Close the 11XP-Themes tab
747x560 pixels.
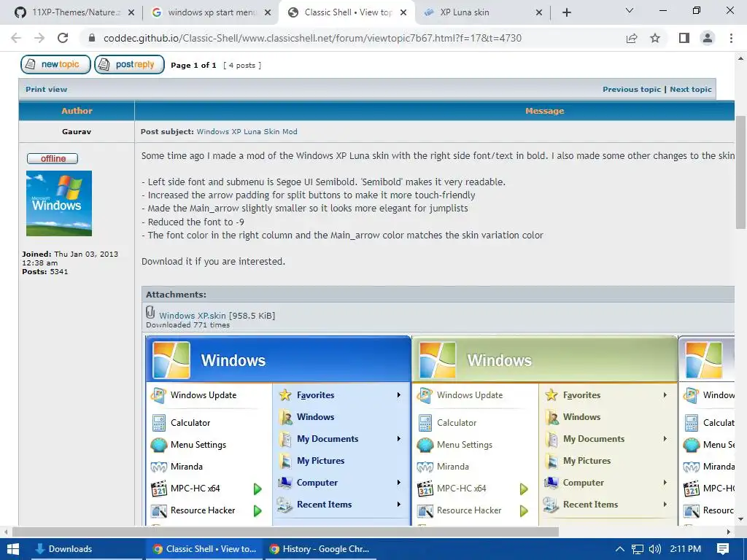click(131, 12)
